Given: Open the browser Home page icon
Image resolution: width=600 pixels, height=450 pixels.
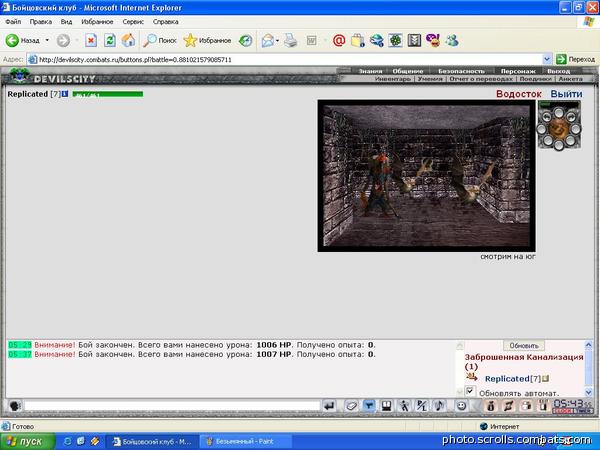Looking at the screenshot, I should click(128, 41).
